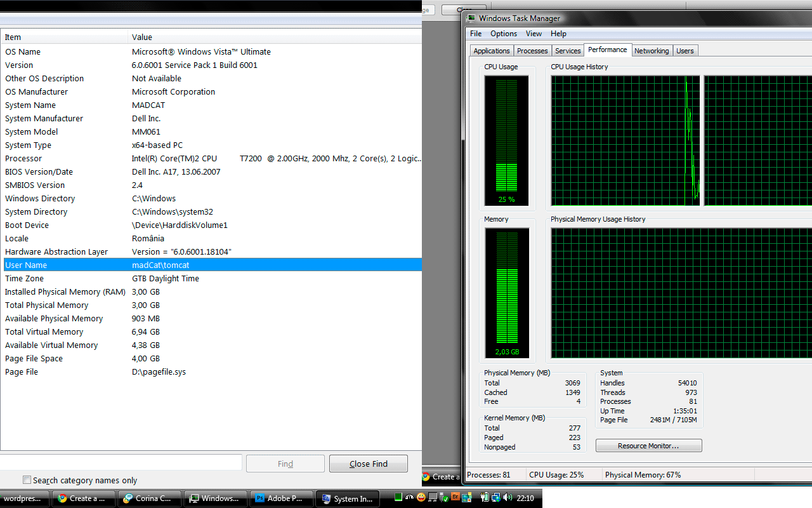Select the BIOS Version/Date row
Viewport: 812px width, 508px height.
coord(211,172)
